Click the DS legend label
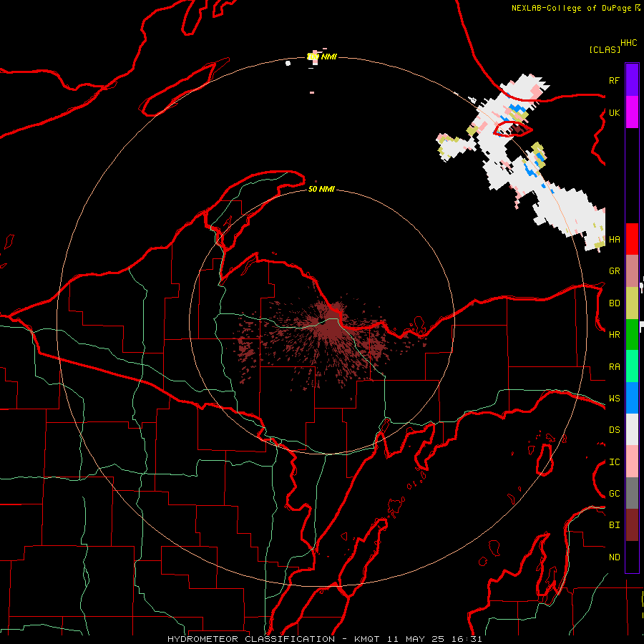Viewport: 644px width, 644px height. coord(614,430)
